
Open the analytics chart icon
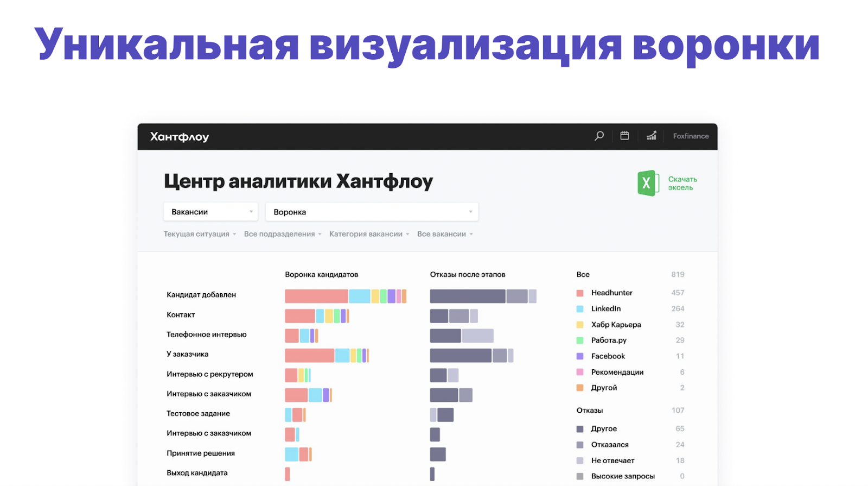point(652,136)
